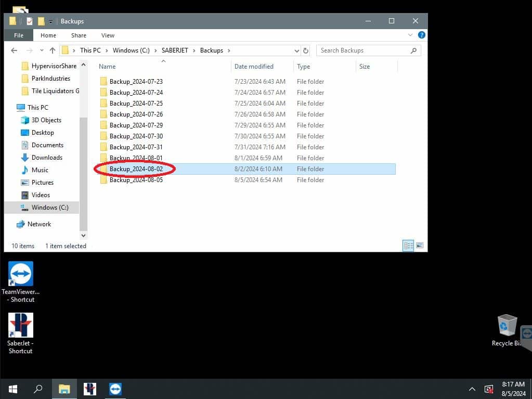Open the File menu
Image resolution: width=532 pixels, height=399 pixels.
(19, 35)
